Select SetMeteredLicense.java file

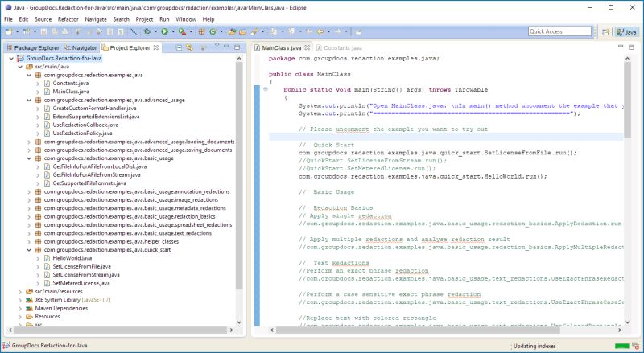point(81,283)
